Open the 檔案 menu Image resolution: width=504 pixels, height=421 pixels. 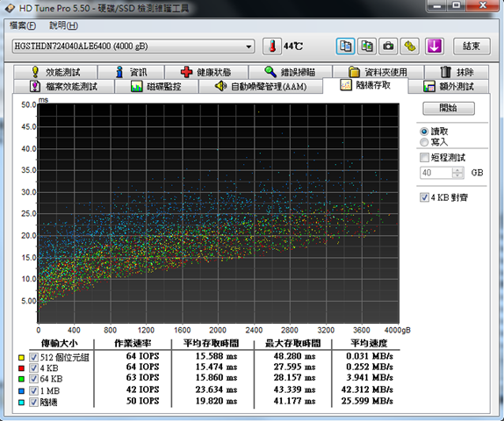[23, 25]
